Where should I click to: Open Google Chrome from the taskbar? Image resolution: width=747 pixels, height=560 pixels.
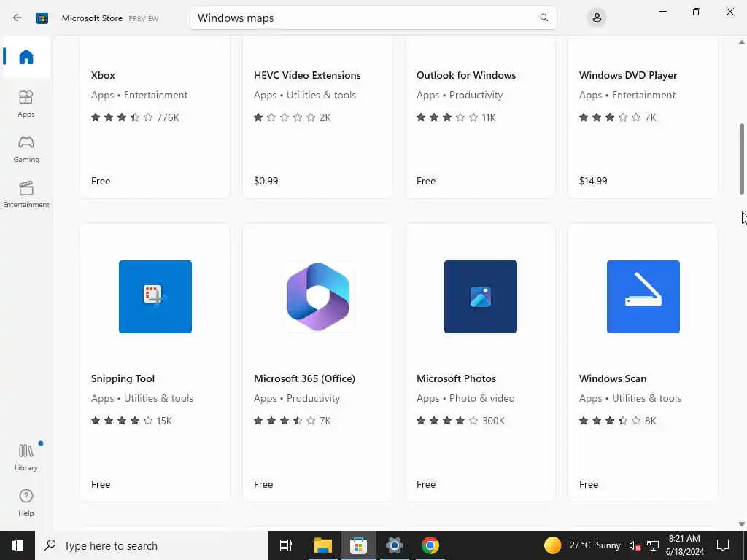(x=430, y=545)
